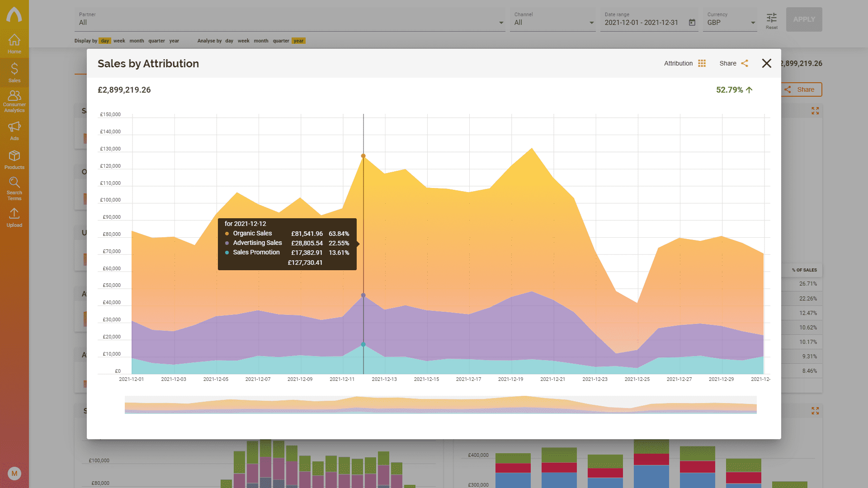
Task: Click the app logo at top of sidebar
Action: click(14, 14)
